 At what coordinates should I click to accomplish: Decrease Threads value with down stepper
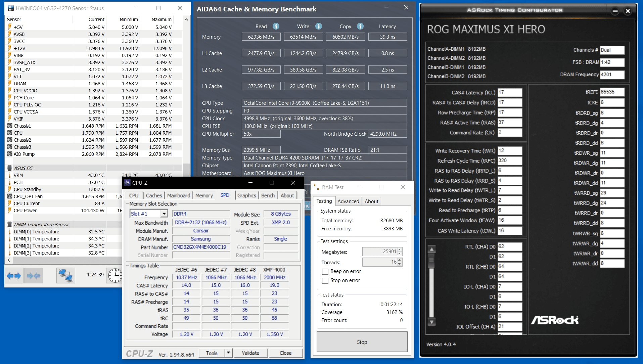pos(400,264)
